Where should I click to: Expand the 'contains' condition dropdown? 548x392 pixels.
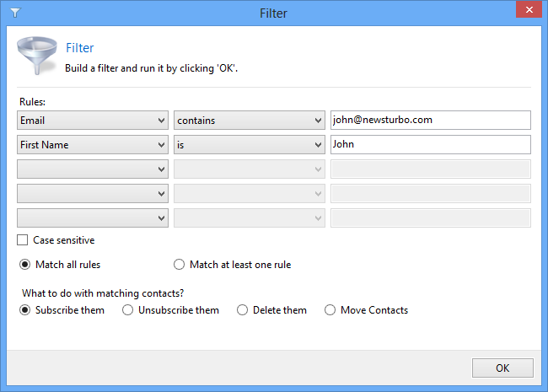click(250, 121)
